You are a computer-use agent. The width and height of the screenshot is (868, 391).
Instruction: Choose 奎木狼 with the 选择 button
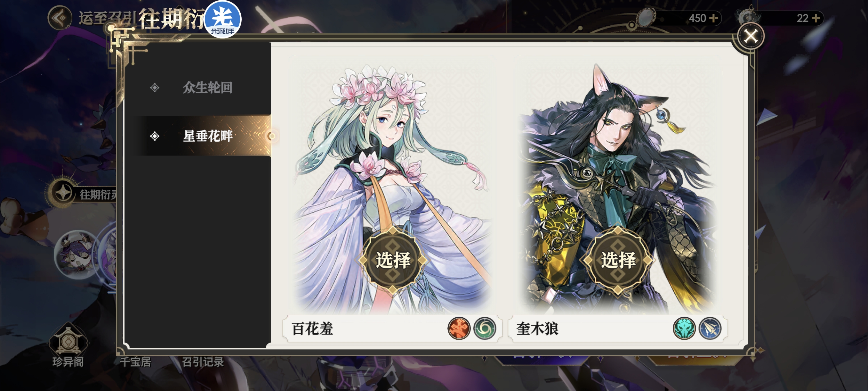pyautogui.click(x=618, y=260)
